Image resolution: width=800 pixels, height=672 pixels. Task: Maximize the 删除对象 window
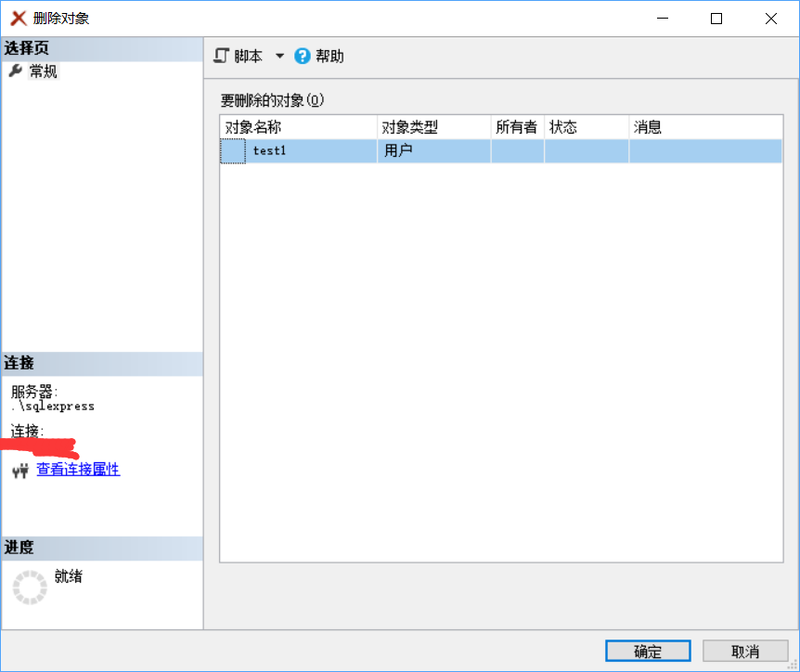(716, 19)
